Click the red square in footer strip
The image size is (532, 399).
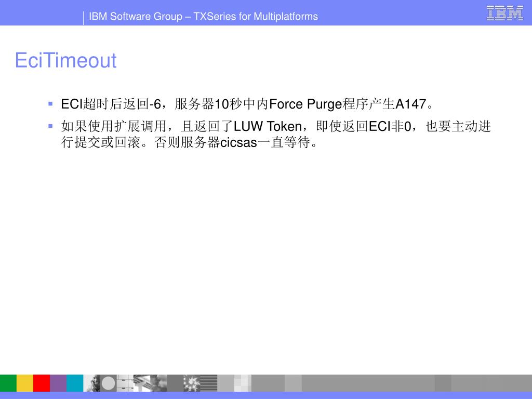[42, 383]
